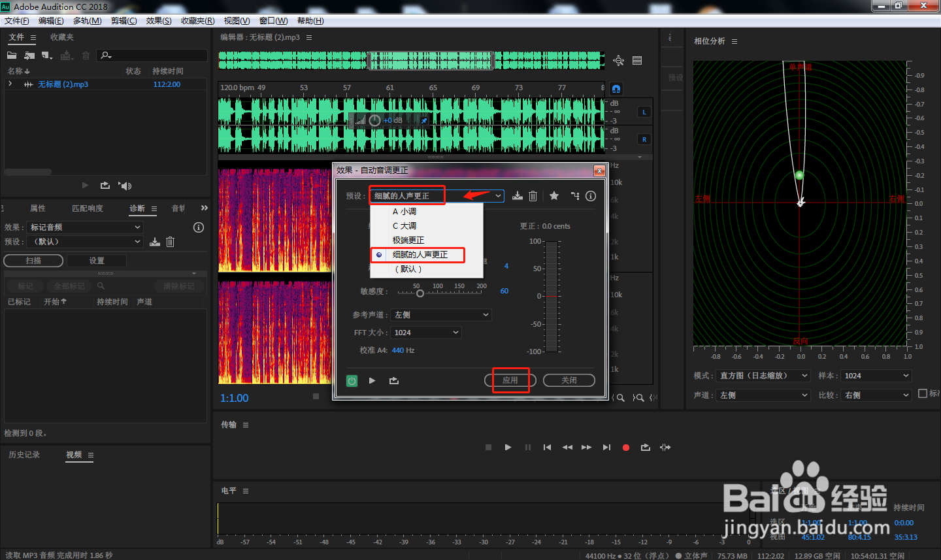
Task: Click the channel map editor icon in the effect dialog
Action: [x=575, y=195]
